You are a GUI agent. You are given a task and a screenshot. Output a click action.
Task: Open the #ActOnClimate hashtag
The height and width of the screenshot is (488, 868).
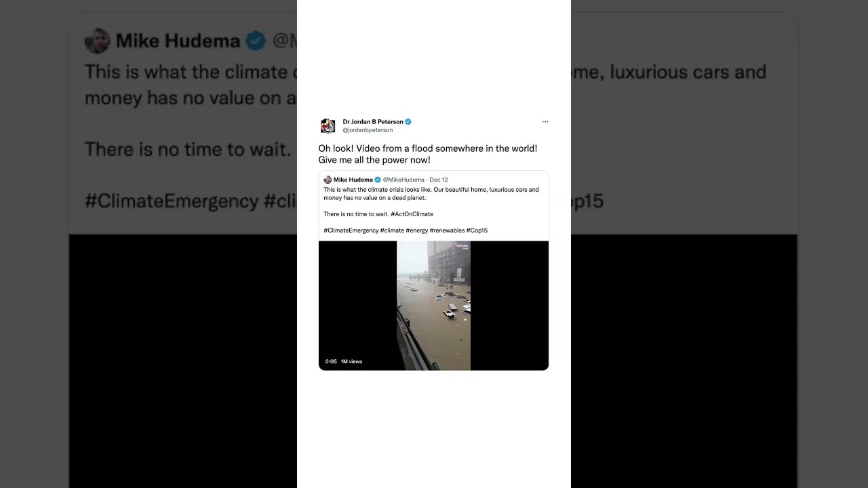point(412,214)
